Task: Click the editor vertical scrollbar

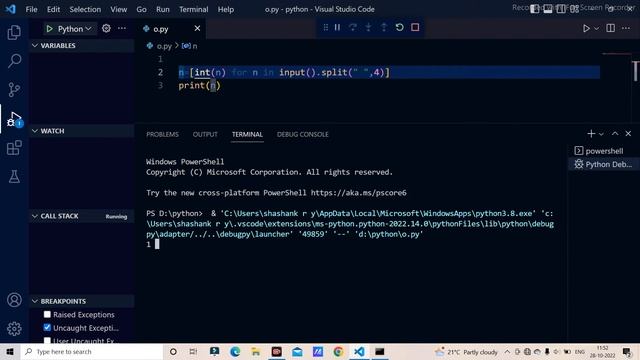Action: coord(635,71)
